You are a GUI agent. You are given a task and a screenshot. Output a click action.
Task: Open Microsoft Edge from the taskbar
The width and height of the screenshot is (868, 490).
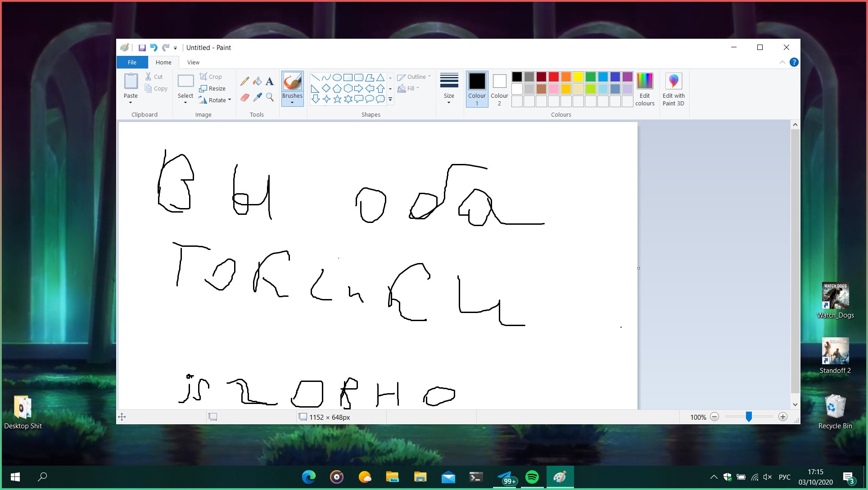tap(309, 477)
